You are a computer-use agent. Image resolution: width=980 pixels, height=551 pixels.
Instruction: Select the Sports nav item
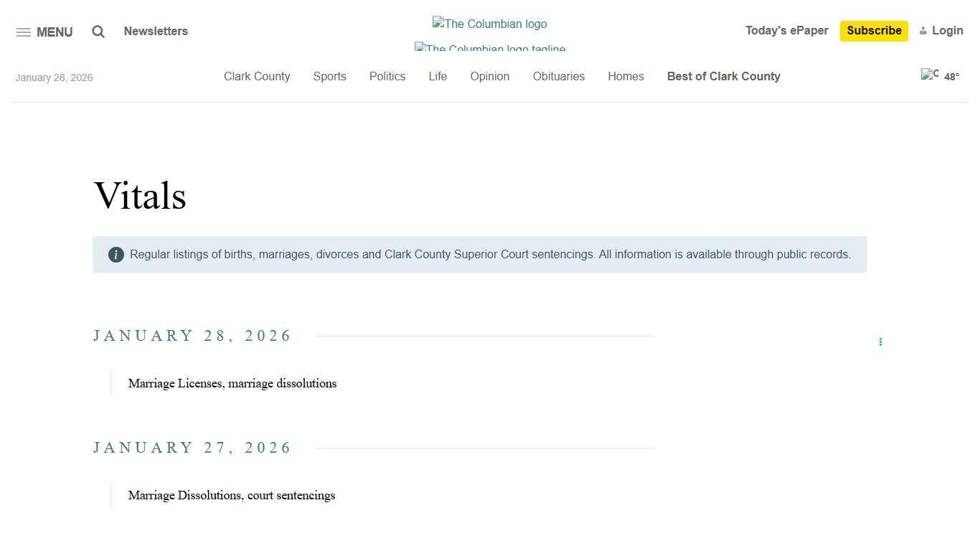point(329,76)
